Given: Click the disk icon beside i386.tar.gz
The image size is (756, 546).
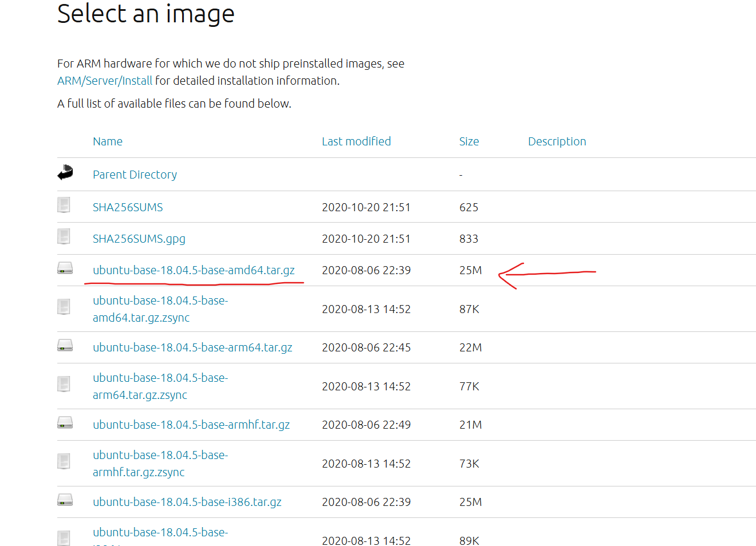Looking at the screenshot, I should point(65,500).
